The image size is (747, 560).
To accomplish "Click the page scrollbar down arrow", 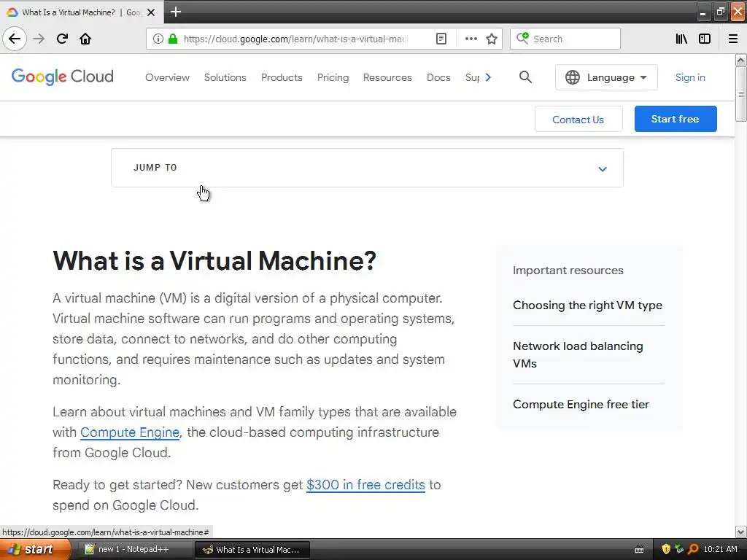I will 740,532.
